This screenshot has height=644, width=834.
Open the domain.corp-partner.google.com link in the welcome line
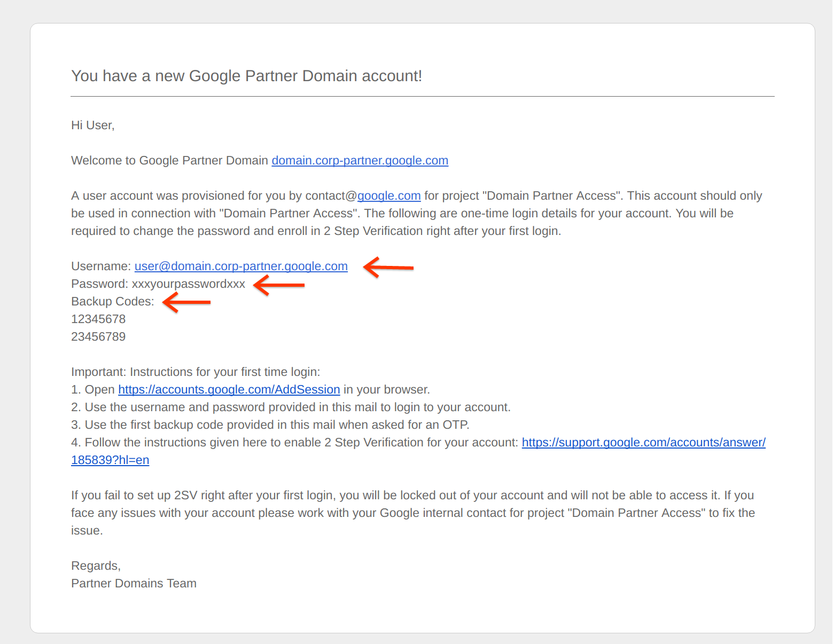(x=360, y=161)
